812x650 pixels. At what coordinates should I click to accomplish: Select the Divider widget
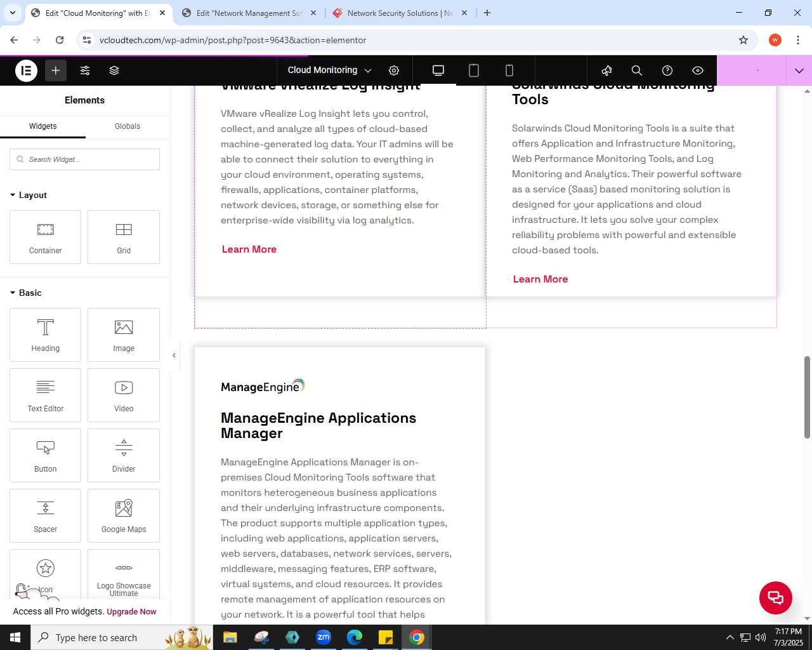(x=124, y=455)
